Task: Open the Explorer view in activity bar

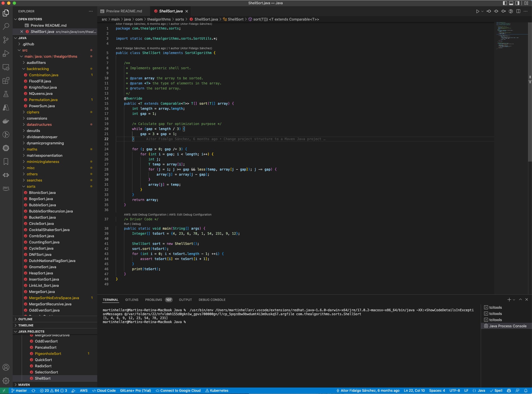Action: tap(6, 13)
